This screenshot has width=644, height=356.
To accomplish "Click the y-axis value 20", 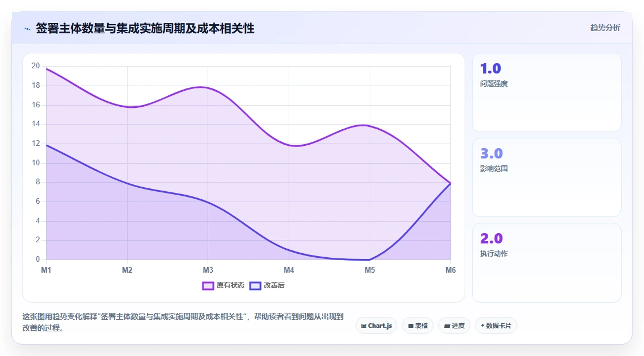I will [x=36, y=66].
